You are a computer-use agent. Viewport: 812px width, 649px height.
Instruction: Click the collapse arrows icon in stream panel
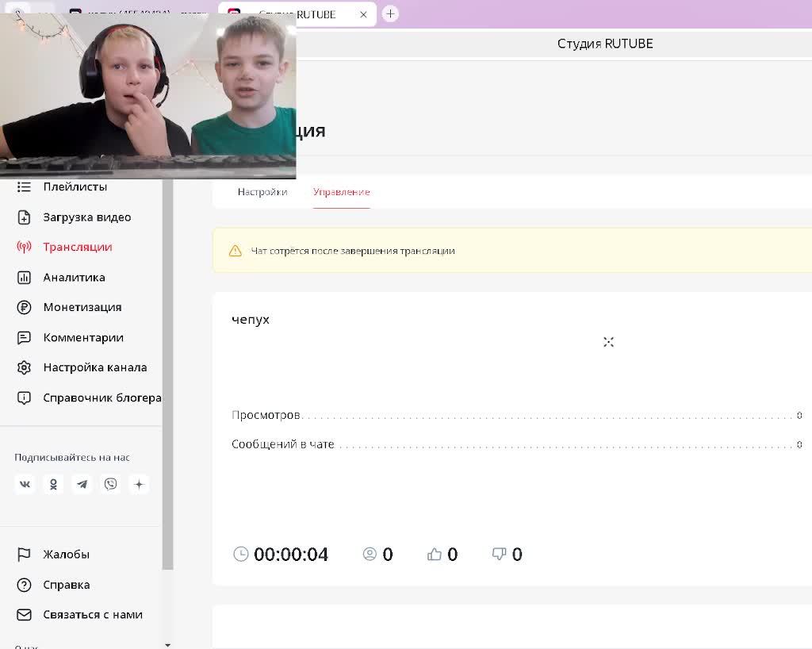608,342
